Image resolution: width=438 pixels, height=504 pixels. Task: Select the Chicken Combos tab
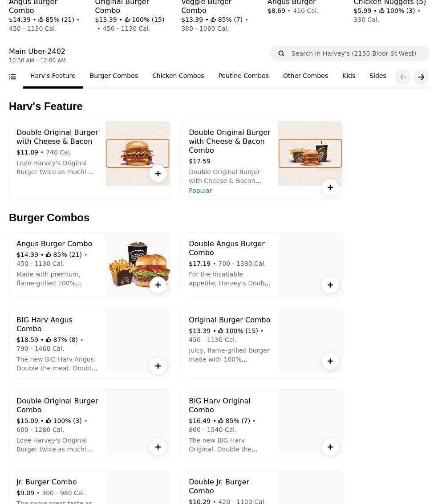click(x=178, y=76)
